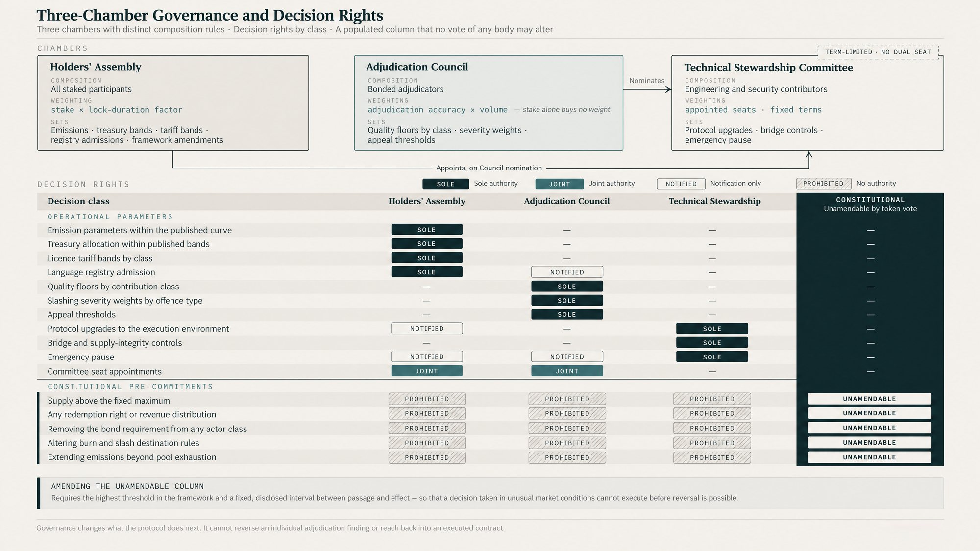This screenshot has height=551, width=980.
Task: Click the AMENDING THE UNAMENDABLE COLUMN heading
Action: pyautogui.click(x=127, y=486)
